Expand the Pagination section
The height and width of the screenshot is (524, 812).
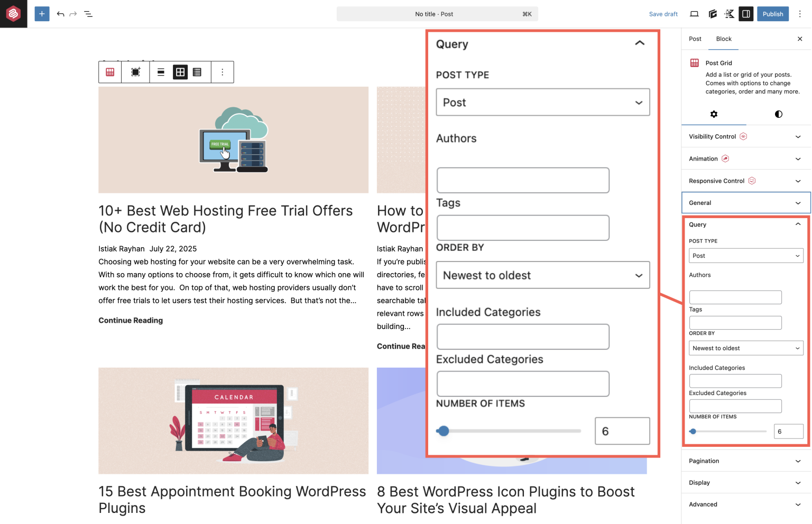pyautogui.click(x=745, y=461)
